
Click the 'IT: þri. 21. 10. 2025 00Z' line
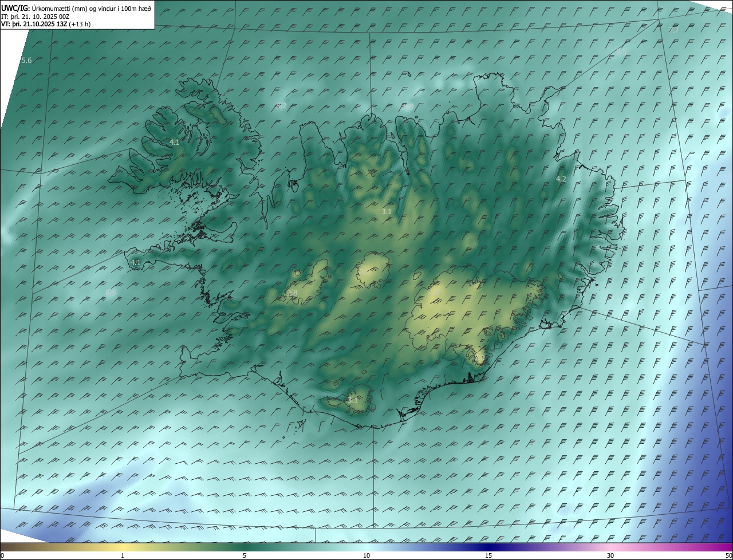pos(36,16)
